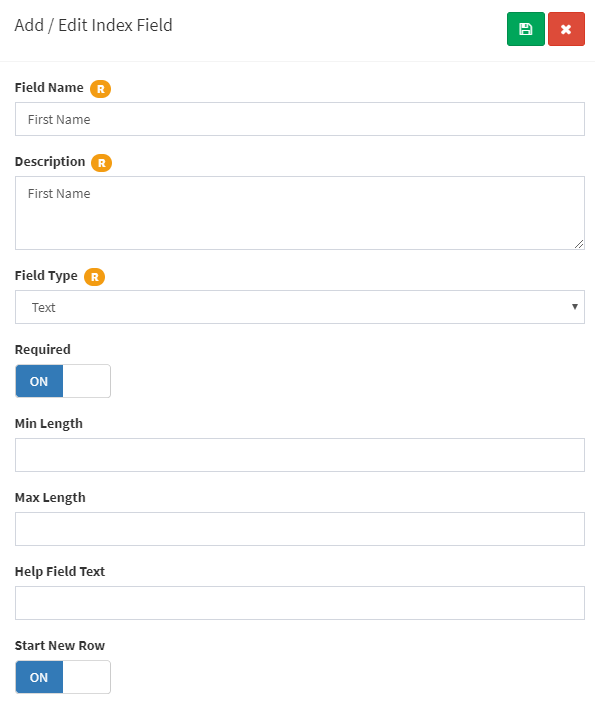The image size is (595, 717).
Task: Toggle the Required switch off
Action: coord(63,381)
